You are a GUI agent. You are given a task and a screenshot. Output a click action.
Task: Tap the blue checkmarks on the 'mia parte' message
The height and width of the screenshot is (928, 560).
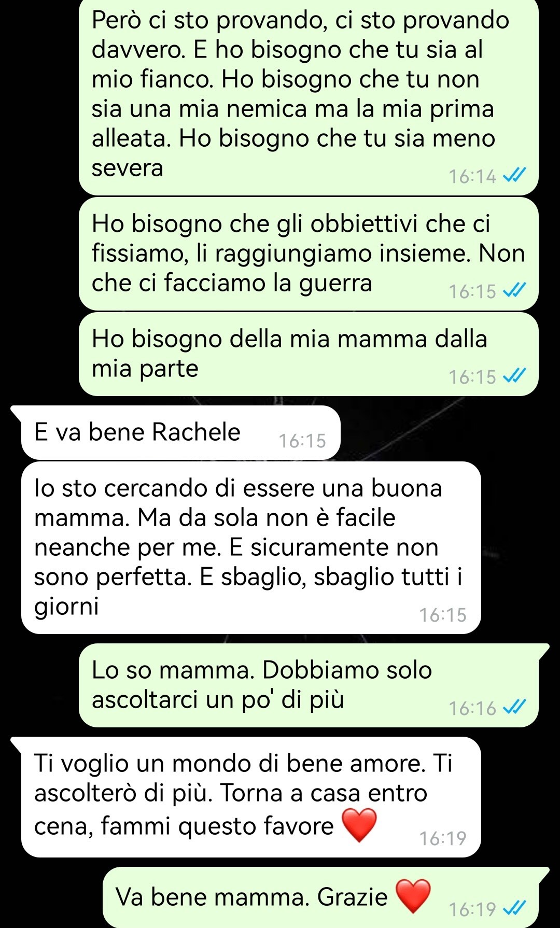coord(515,377)
